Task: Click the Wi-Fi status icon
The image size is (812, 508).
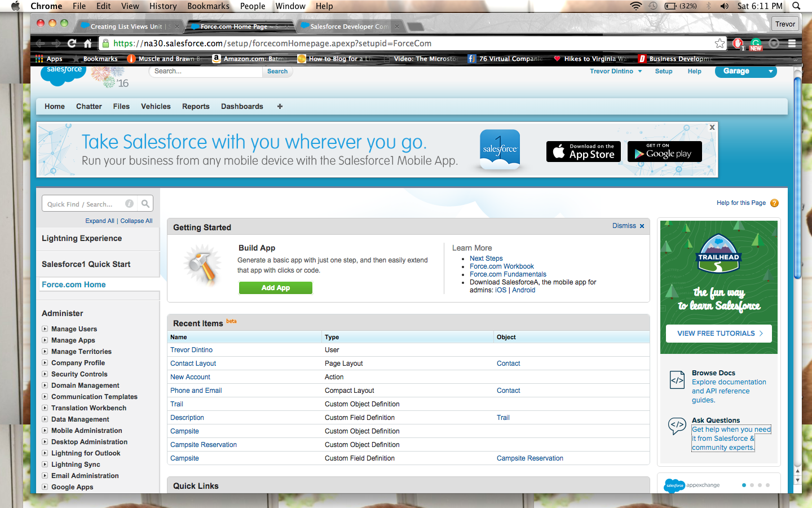Action: click(x=636, y=6)
